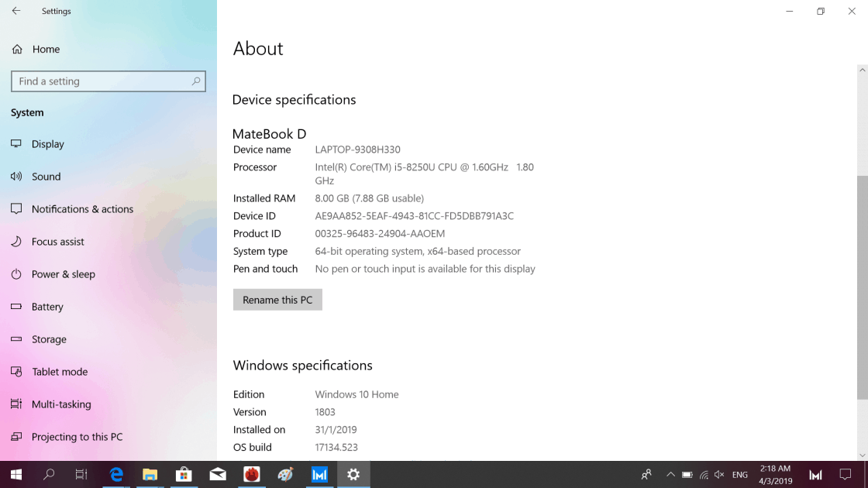Launch Microsoft Edge from taskbar
Screen dimensions: 868x488
click(x=116, y=475)
